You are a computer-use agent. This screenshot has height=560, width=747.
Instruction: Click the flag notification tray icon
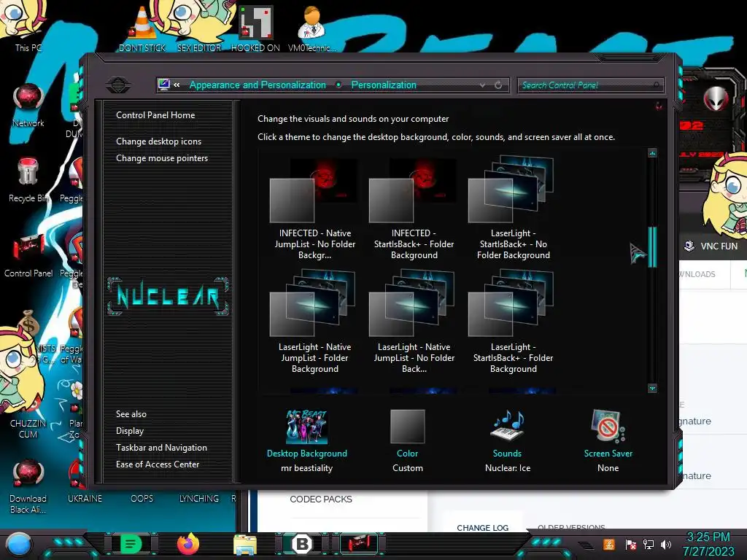[631, 544]
